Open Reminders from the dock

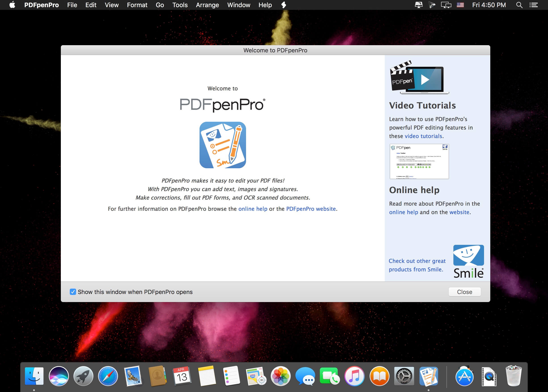pyautogui.click(x=231, y=376)
